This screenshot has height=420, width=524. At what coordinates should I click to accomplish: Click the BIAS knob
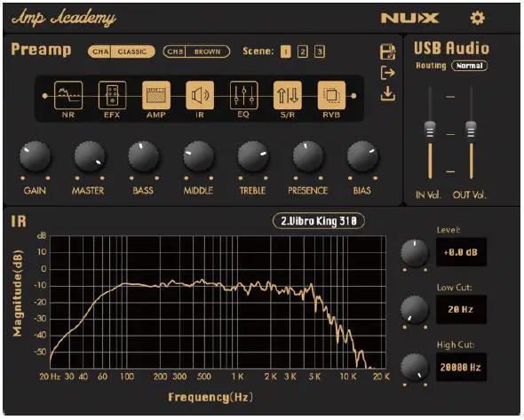point(362,156)
